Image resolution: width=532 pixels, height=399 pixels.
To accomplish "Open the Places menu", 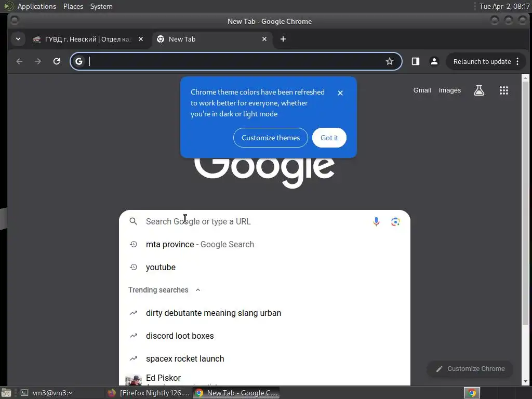I will [x=73, y=6].
